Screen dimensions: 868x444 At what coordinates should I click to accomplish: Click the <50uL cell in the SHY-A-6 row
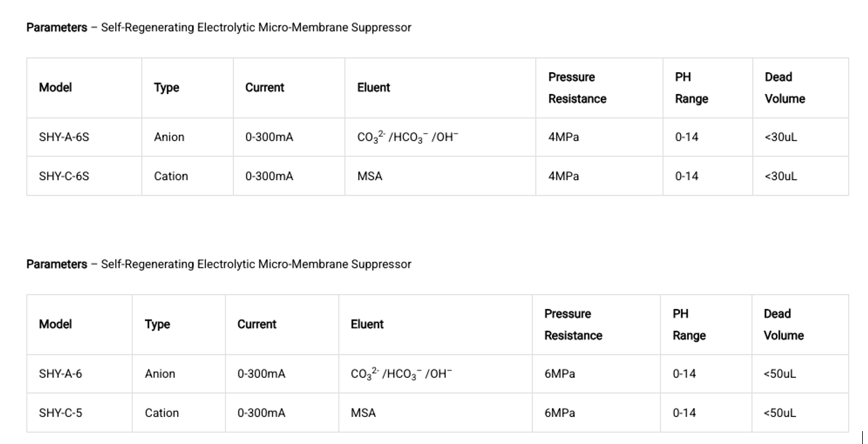coord(779,374)
